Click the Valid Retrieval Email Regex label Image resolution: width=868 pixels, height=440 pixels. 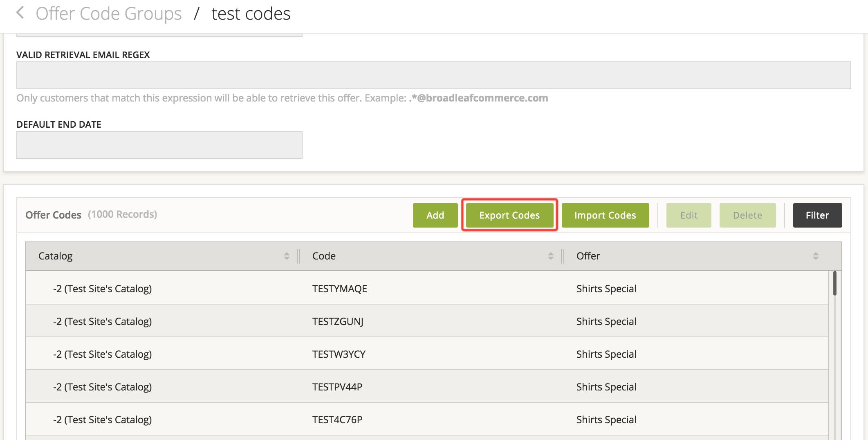83,55
